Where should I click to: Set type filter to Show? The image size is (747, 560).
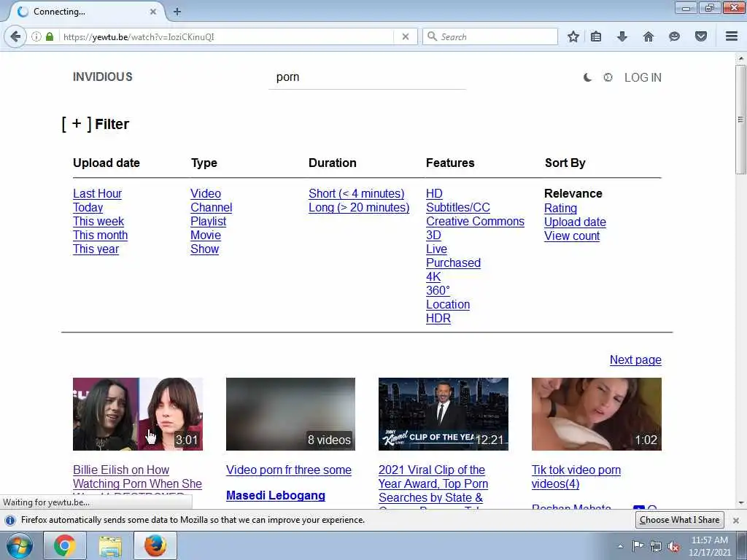click(x=205, y=249)
